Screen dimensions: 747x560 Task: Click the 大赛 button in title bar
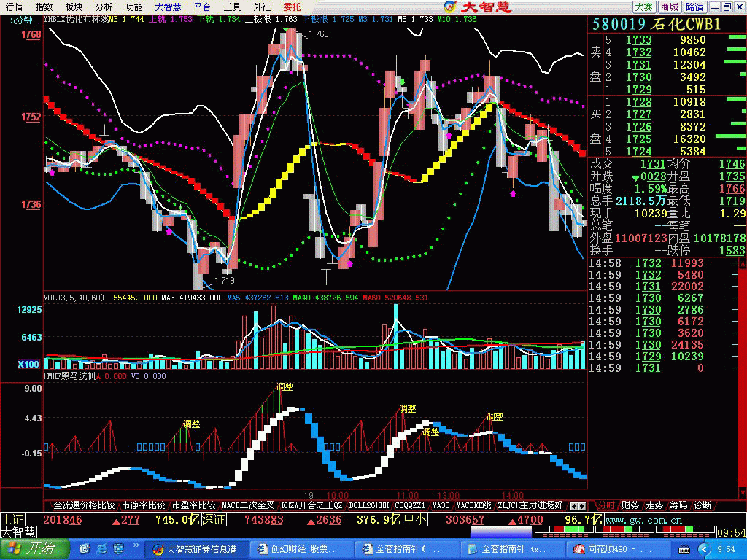[x=643, y=7]
